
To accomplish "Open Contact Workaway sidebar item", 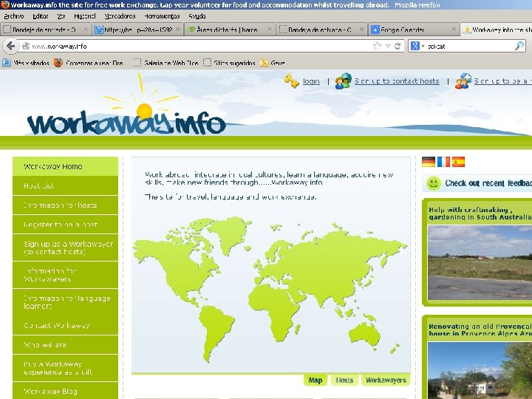I will (x=65, y=325).
